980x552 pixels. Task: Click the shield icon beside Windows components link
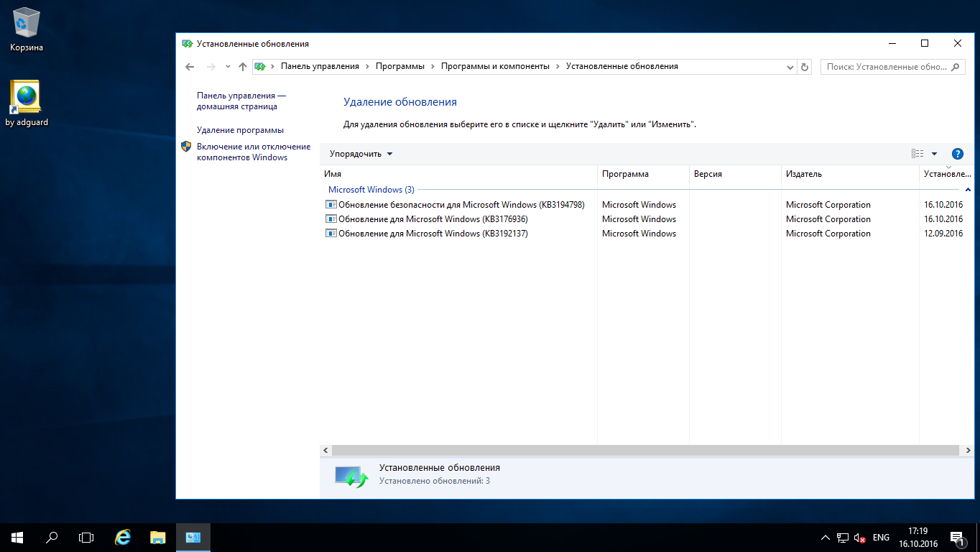pyautogui.click(x=186, y=147)
